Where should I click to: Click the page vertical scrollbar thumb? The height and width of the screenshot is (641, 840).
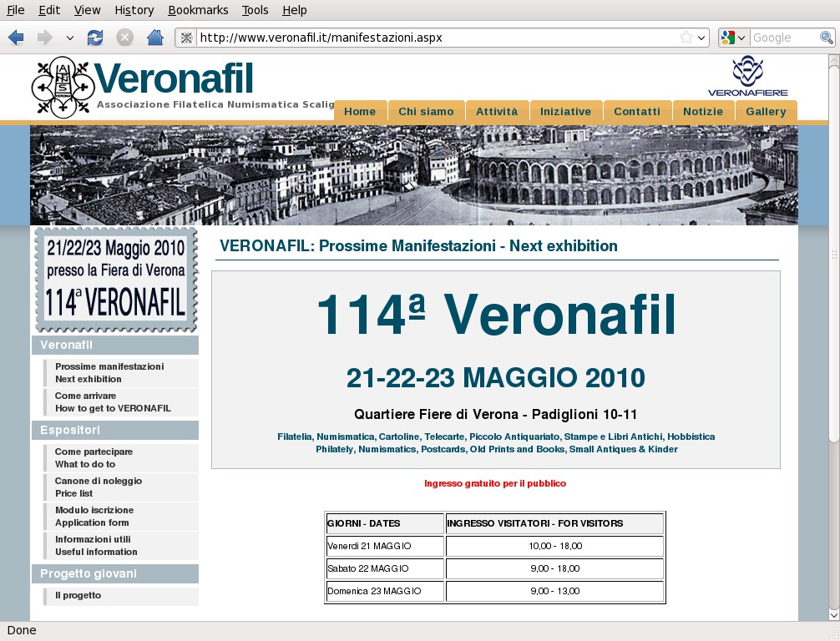click(x=833, y=254)
